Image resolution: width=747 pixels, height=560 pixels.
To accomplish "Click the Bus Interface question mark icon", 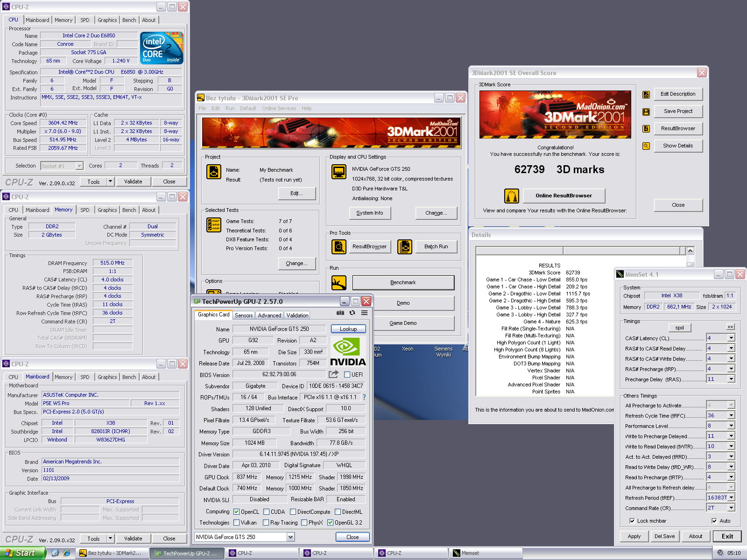I will [x=364, y=397].
